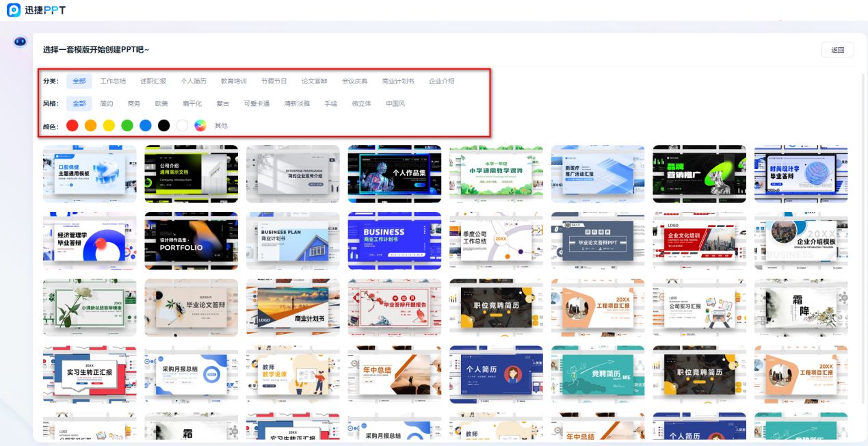
Task: Choose the 简约企业宣传介绍 template
Action: pyautogui.click(x=293, y=174)
